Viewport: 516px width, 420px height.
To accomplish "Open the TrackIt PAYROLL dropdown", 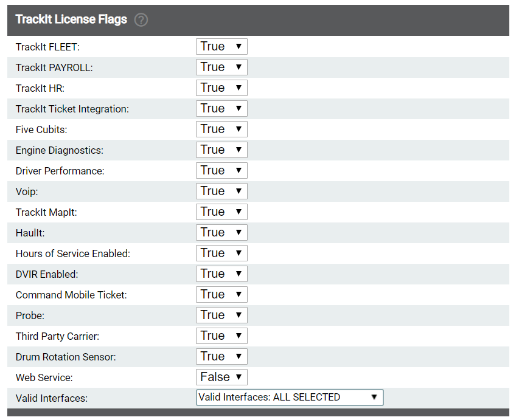I will (221, 67).
